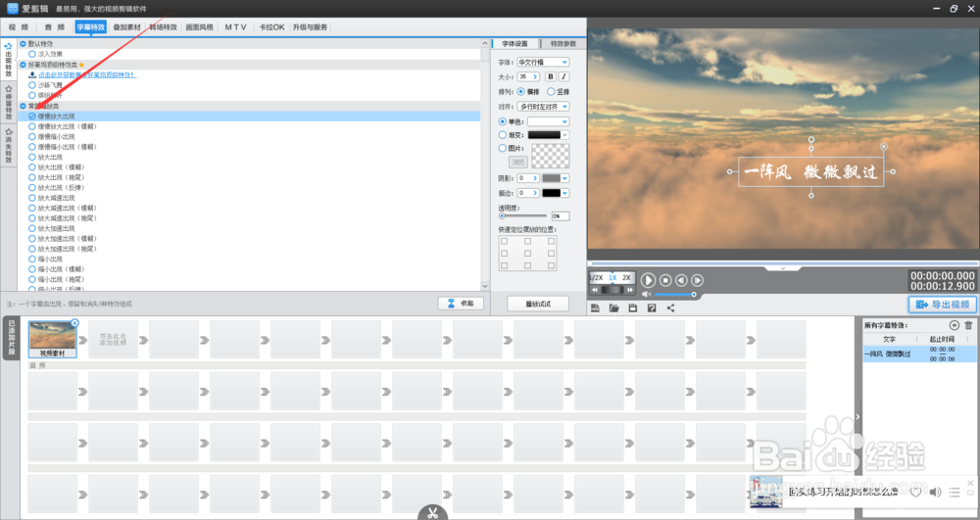The image size is (980, 520).
Task: Toggle bold font style
Action: [x=551, y=76]
